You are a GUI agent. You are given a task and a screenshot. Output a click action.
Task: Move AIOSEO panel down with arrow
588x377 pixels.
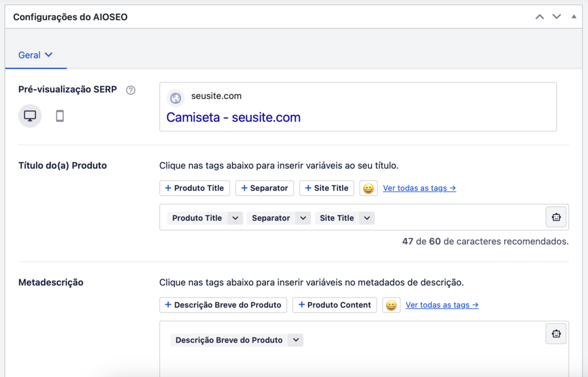coord(556,17)
